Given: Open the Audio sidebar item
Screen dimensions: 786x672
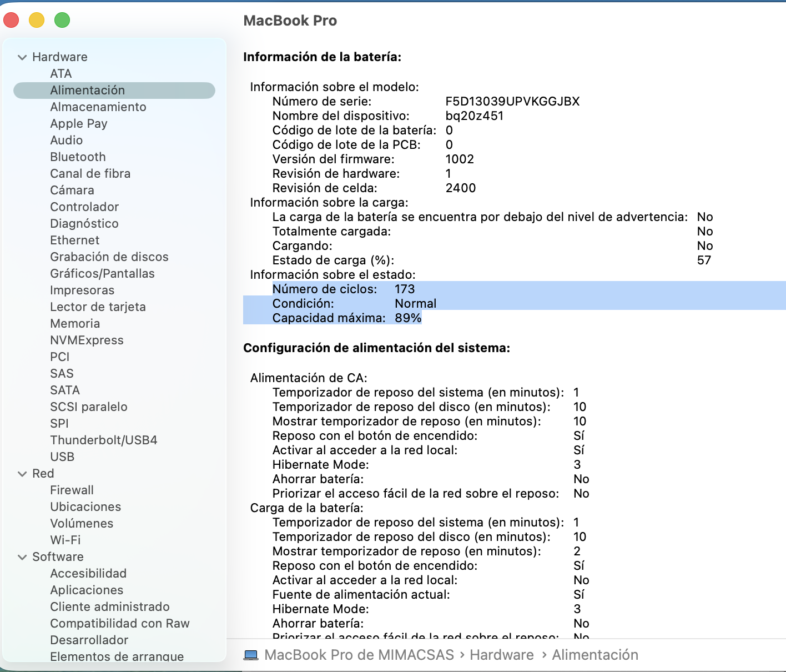Looking at the screenshot, I should [67, 141].
